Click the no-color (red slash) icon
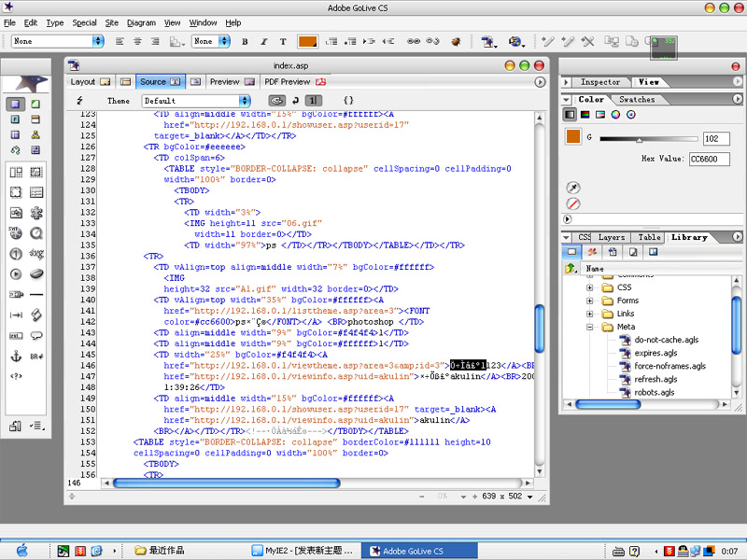Image resolution: width=747 pixels, height=560 pixels. pyautogui.click(x=573, y=203)
